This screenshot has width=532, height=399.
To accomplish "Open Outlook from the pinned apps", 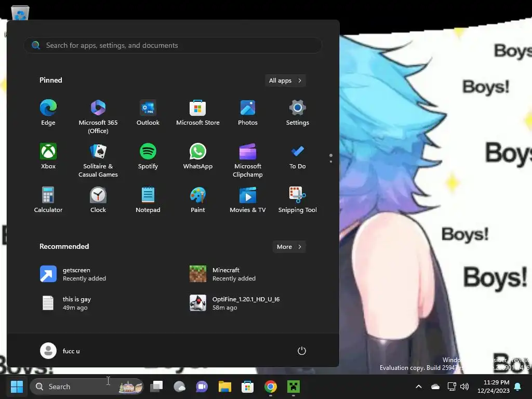I will click(148, 113).
